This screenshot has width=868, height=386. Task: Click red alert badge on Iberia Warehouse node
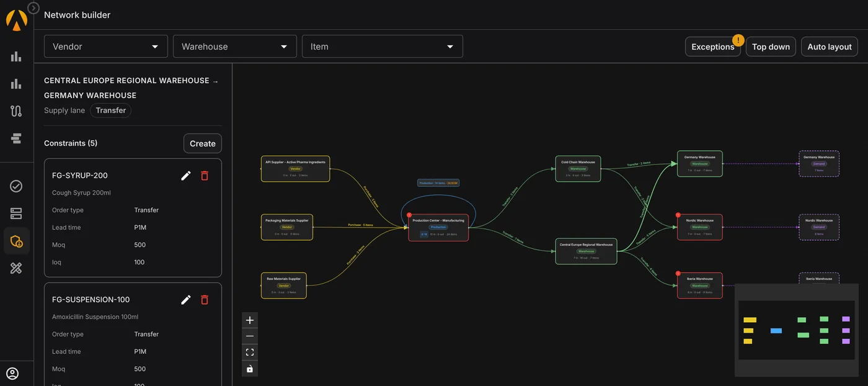678,273
